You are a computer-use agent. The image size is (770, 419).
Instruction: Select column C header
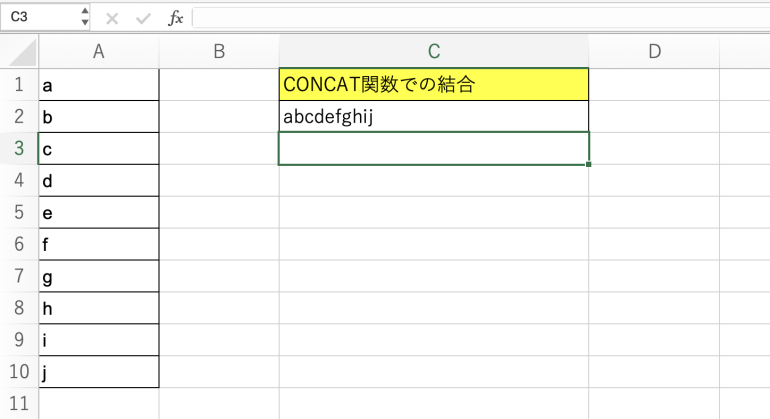pos(434,52)
